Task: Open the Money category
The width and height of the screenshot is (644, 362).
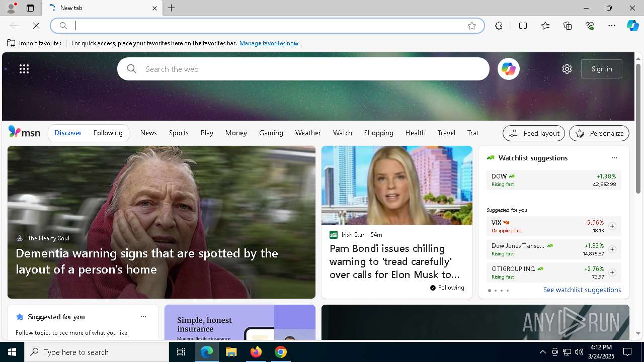Action: [236, 133]
